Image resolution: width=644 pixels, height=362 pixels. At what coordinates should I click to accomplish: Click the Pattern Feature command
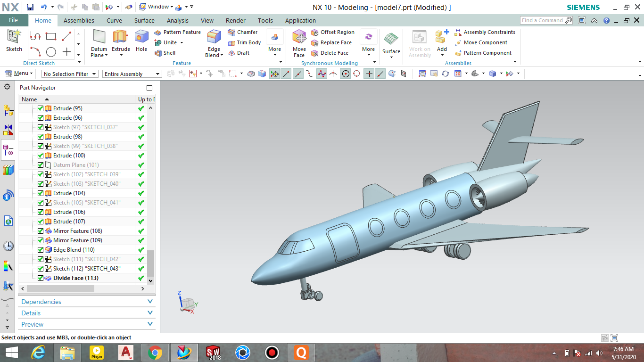[177, 32]
